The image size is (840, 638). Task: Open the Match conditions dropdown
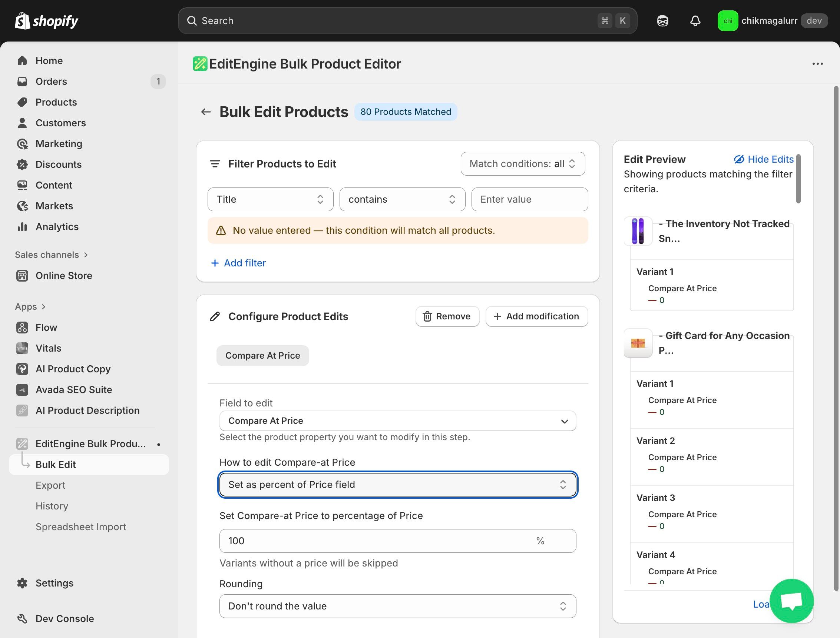pyautogui.click(x=522, y=164)
